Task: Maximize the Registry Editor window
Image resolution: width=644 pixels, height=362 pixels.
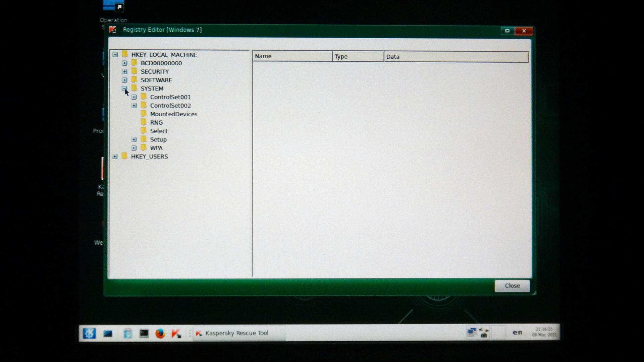Action: [x=507, y=31]
